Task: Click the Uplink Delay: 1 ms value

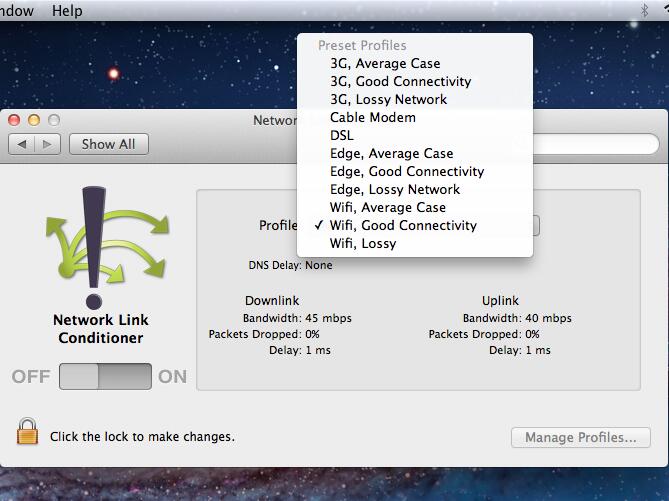Action: click(x=538, y=350)
